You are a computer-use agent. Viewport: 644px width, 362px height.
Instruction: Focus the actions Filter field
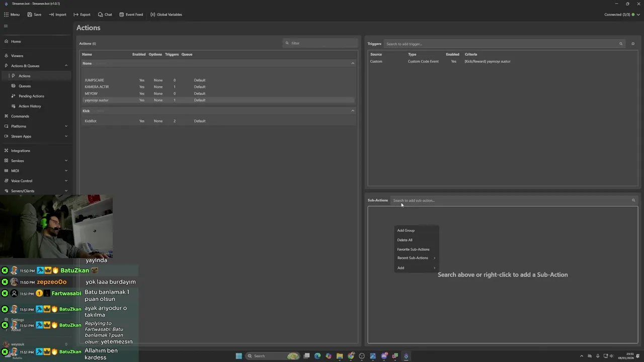click(320, 43)
